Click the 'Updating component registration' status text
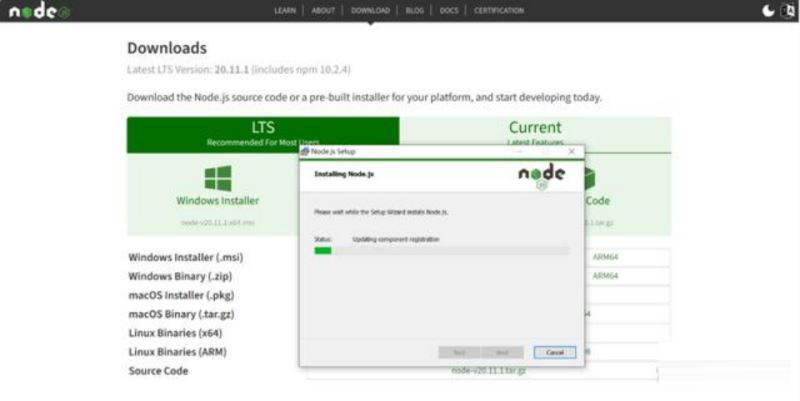 click(x=396, y=239)
